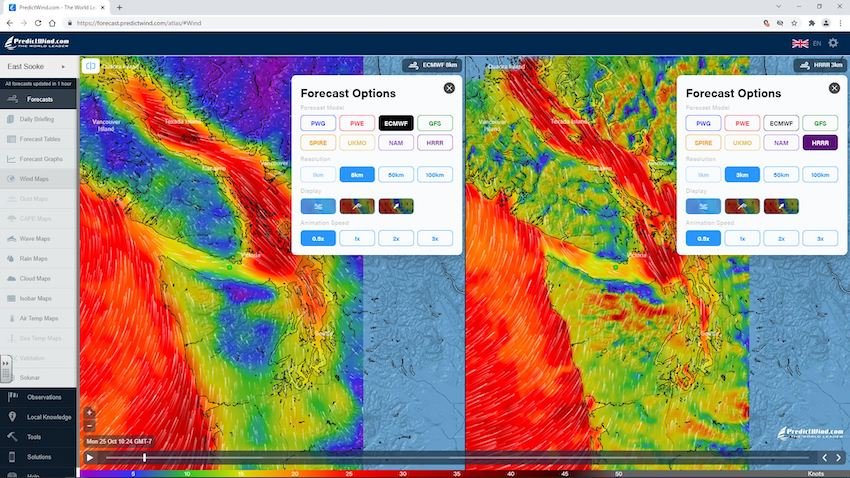Viewport: 850px width, 478px height.
Task: Zoom in on the map
Action: [89, 413]
